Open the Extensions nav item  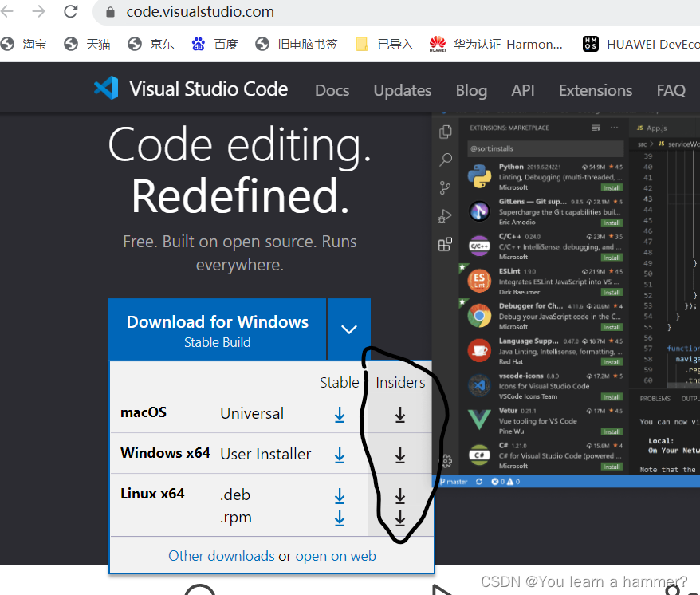pos(595,90)
